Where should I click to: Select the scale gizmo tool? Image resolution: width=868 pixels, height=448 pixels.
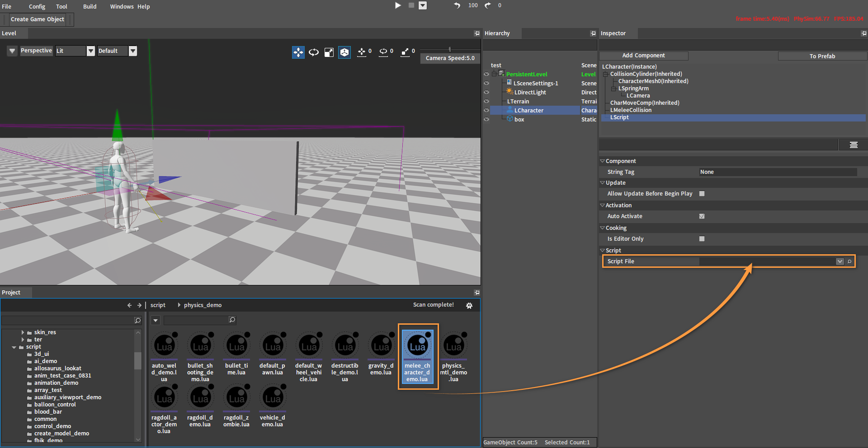329,52
